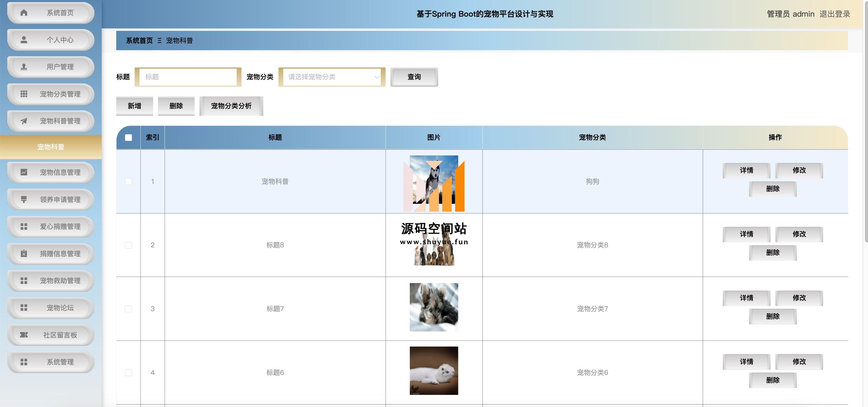Click the person icon beside 个人中心
The height and width of the screenshot is (407, 868).
(24, 40)
